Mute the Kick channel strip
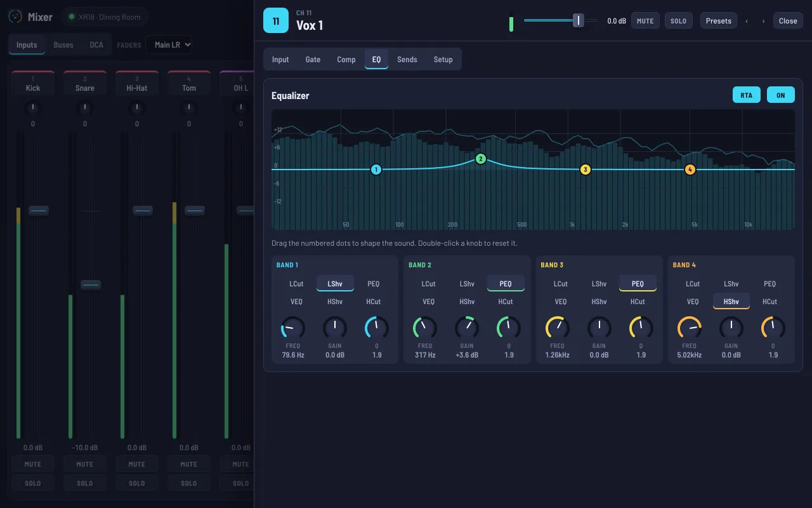Screen dimensions: 812x508 [33, 464]
